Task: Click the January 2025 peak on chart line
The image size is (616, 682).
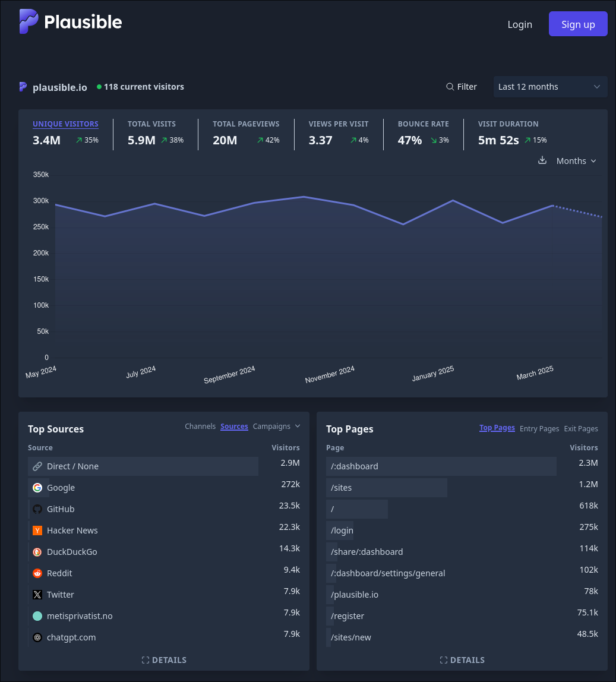Action: (453, 200)
